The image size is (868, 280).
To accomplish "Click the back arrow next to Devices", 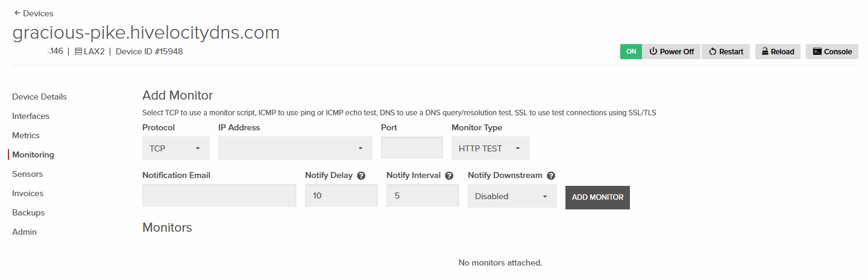I will 17,13.
